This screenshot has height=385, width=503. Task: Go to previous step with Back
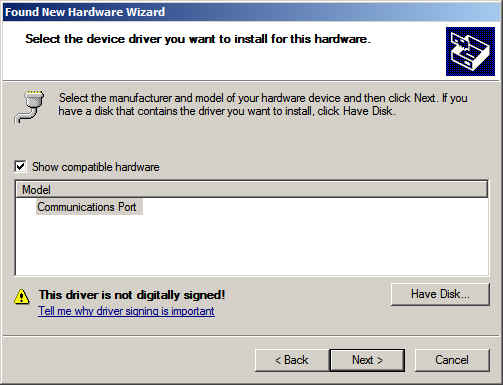(292, 360)
